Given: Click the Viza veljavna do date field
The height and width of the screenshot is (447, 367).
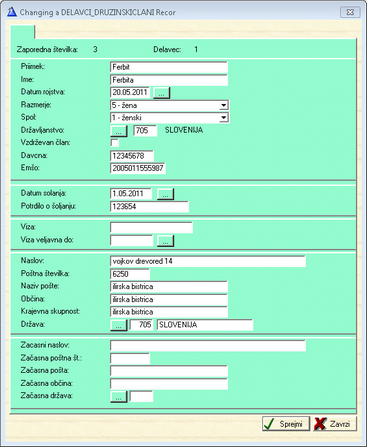Looking at the screenshot, I should pos(132,240).
